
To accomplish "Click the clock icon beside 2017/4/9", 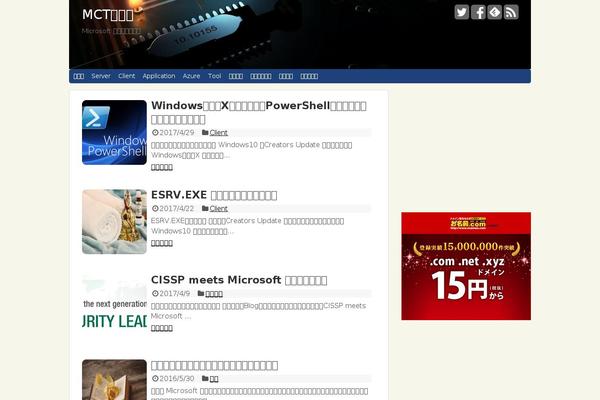I will [x=155, y=294].
